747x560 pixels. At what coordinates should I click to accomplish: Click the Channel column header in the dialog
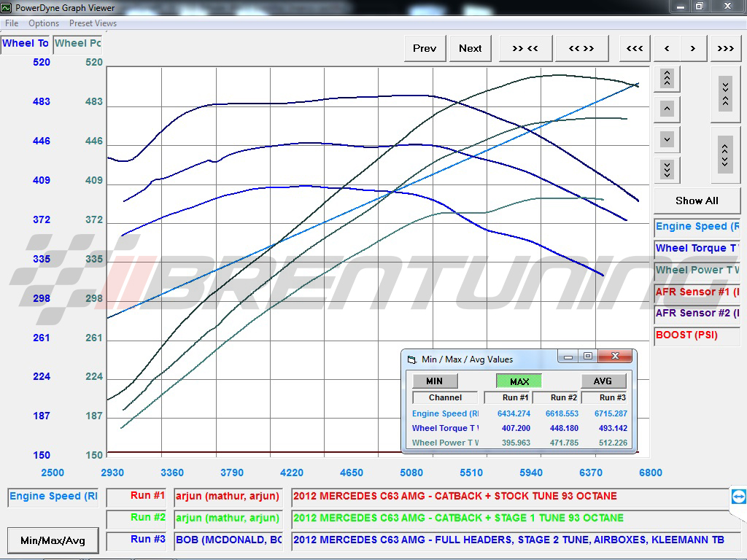pos(446,397)
